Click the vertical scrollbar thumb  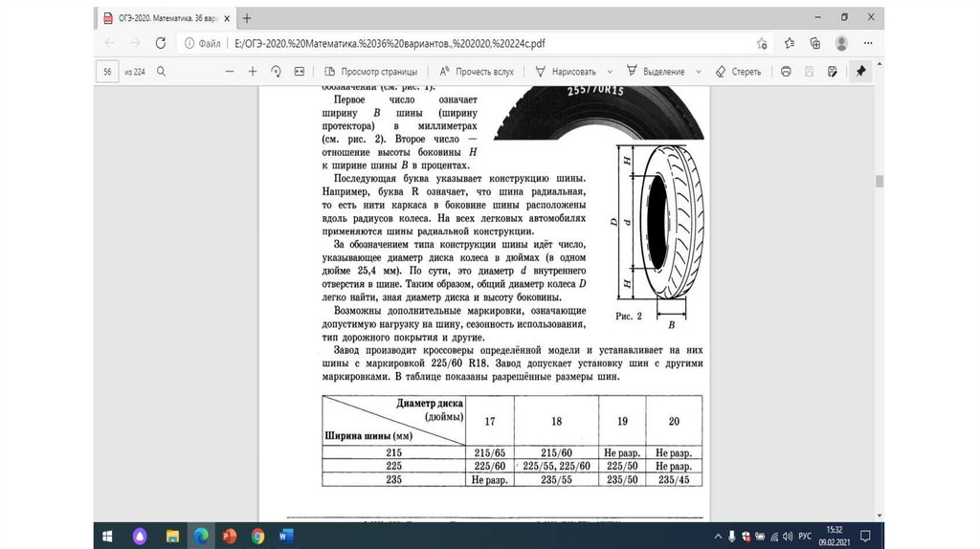(880, 182)
